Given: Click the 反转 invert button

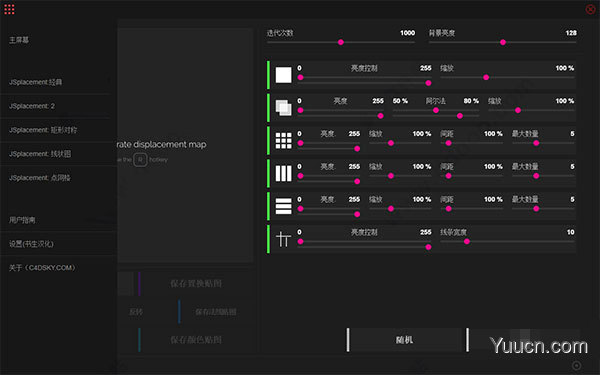Looking at the screenshot, I should point(136,312).
